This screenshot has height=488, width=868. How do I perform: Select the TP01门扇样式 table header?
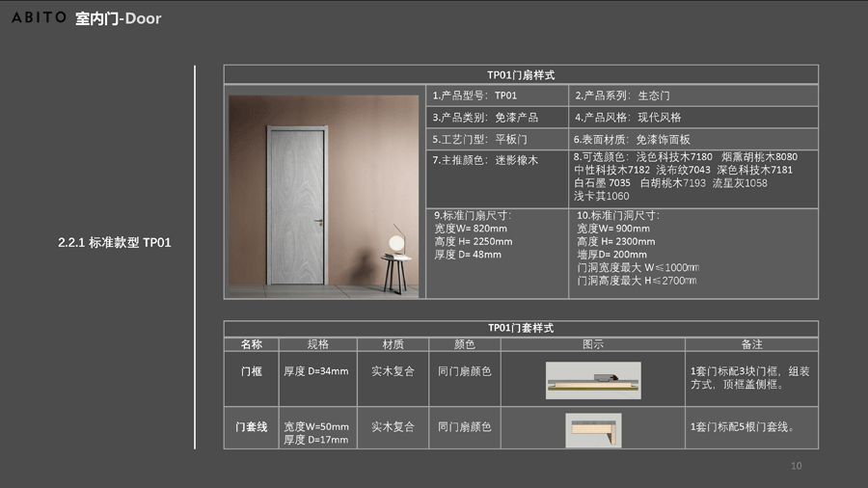521,74
